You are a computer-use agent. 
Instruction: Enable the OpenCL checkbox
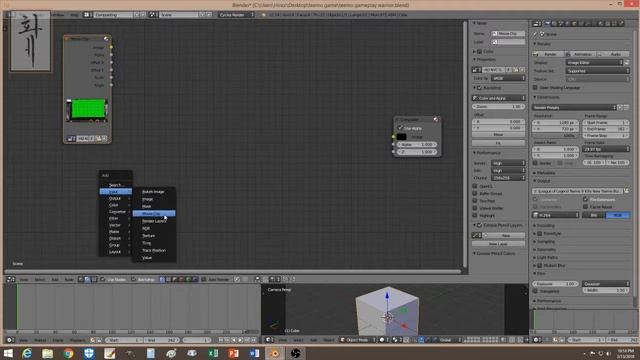(475, 186)
